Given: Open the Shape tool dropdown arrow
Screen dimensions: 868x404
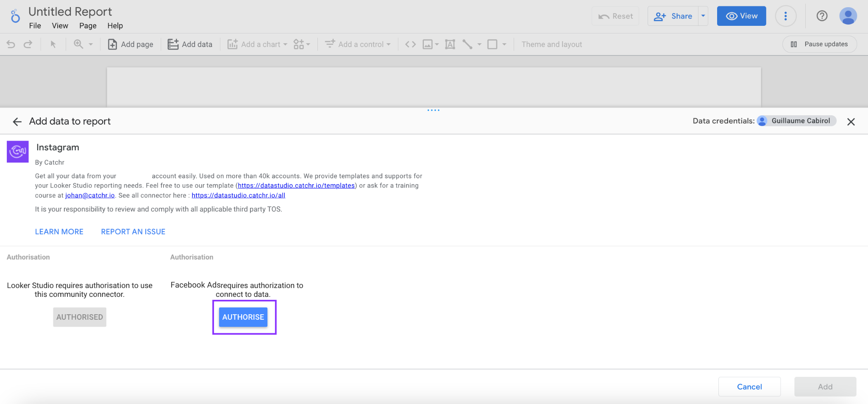Looking at the screenshot, I should point(504,44).
